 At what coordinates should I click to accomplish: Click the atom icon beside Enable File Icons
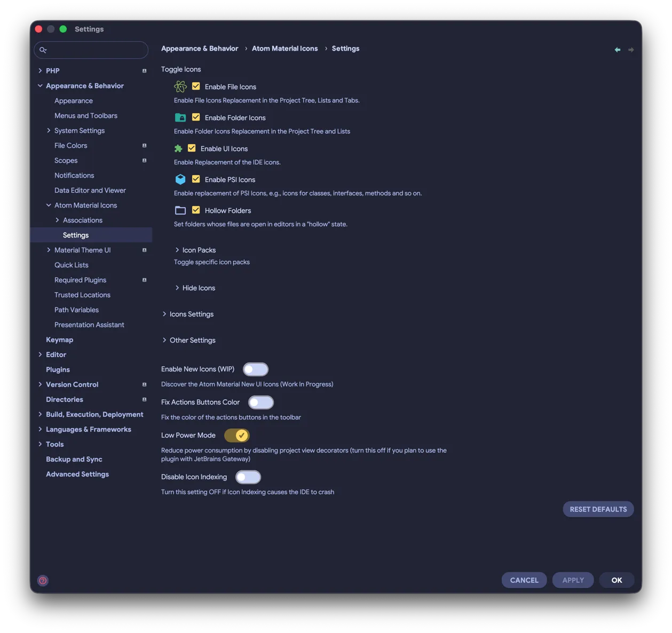(180, 86)
